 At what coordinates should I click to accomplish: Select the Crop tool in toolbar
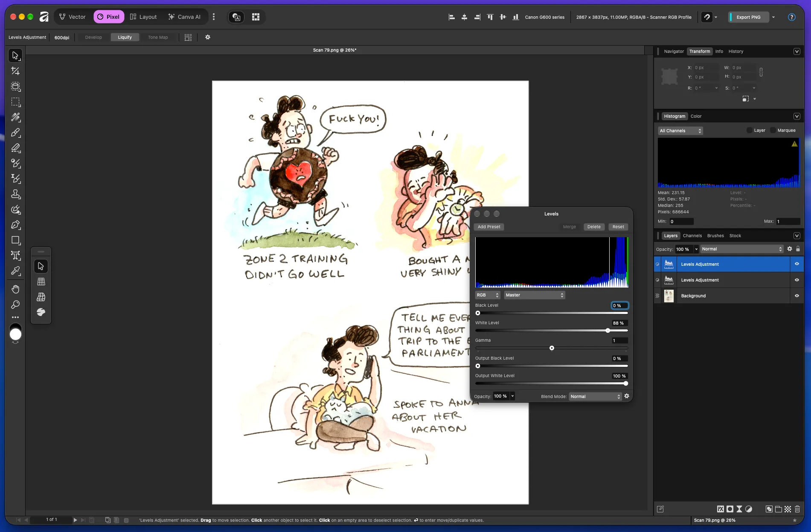[x=15, y=71]
